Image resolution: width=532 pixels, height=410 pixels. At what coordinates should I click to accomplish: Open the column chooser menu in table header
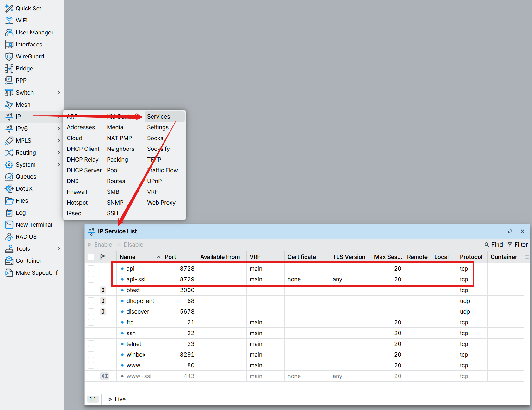point(527,257)
